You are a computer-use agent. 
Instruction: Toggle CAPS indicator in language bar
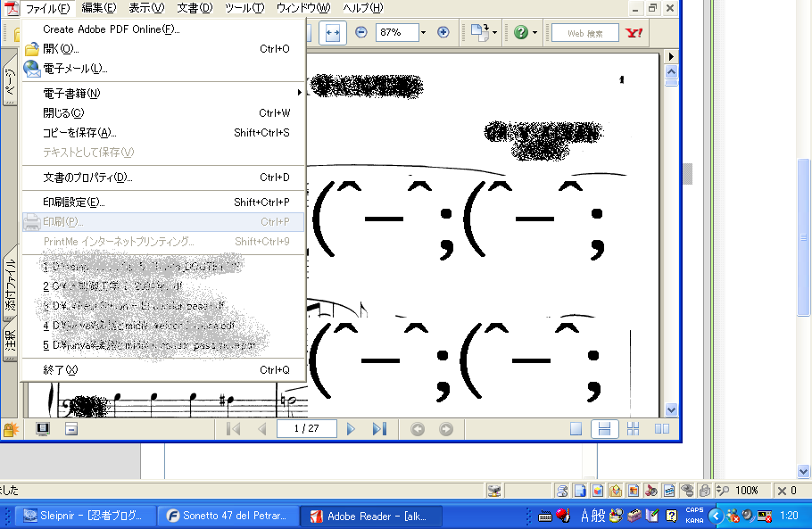tap(694, 510)
